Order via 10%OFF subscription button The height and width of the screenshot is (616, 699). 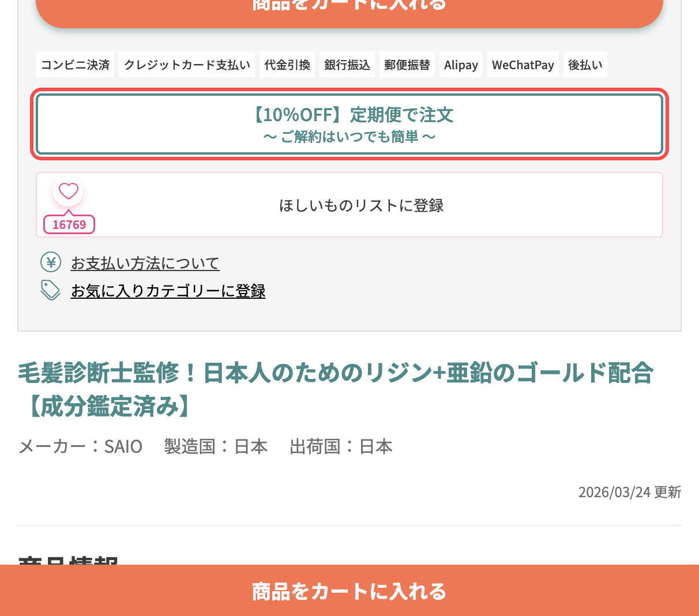[x=349, y=124]
